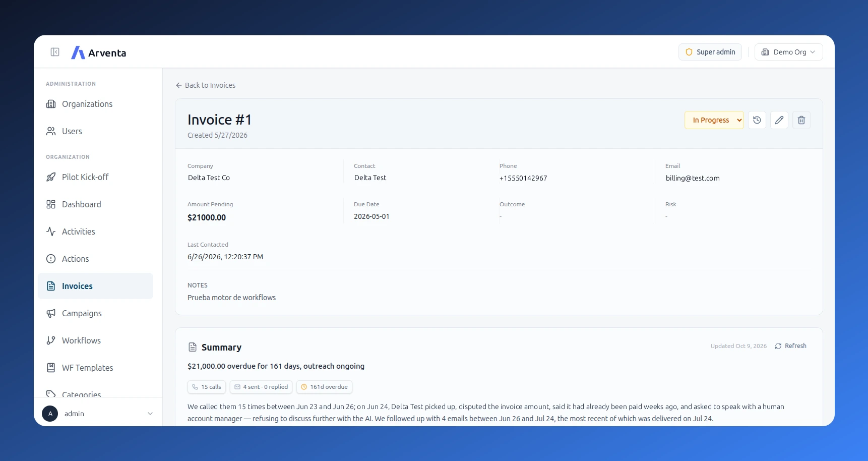Open invoice history clock icon
Image resolution: width=868 pixels, height=461 pixels.
pyautogui.click(x=757, y=120)
